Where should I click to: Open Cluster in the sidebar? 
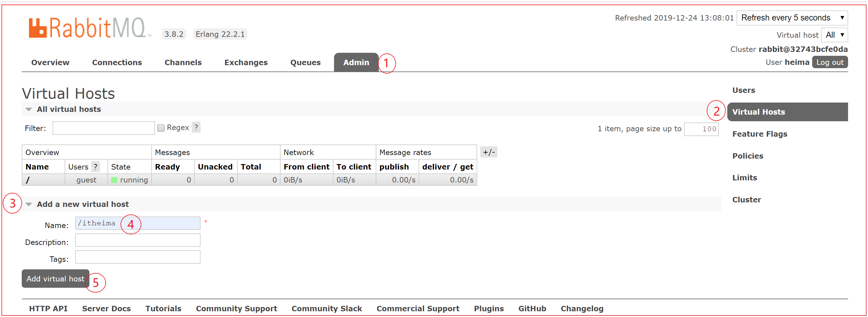click(x=746, y=200)
